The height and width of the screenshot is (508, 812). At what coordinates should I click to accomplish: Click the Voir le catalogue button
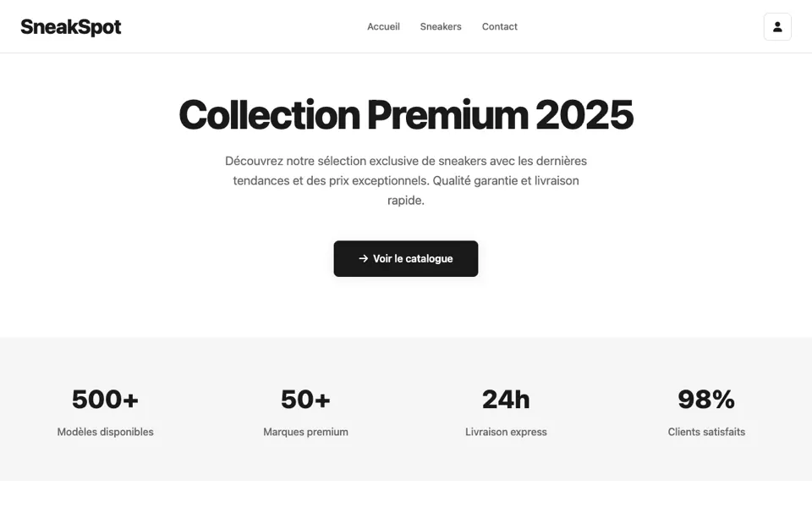coord(406,259)
